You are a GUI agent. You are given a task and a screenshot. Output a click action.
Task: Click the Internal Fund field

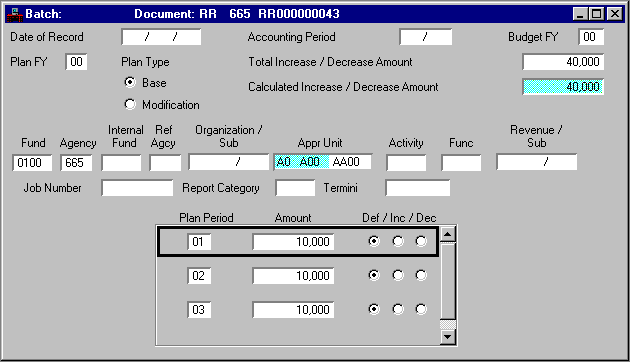[x=121, y=163]
